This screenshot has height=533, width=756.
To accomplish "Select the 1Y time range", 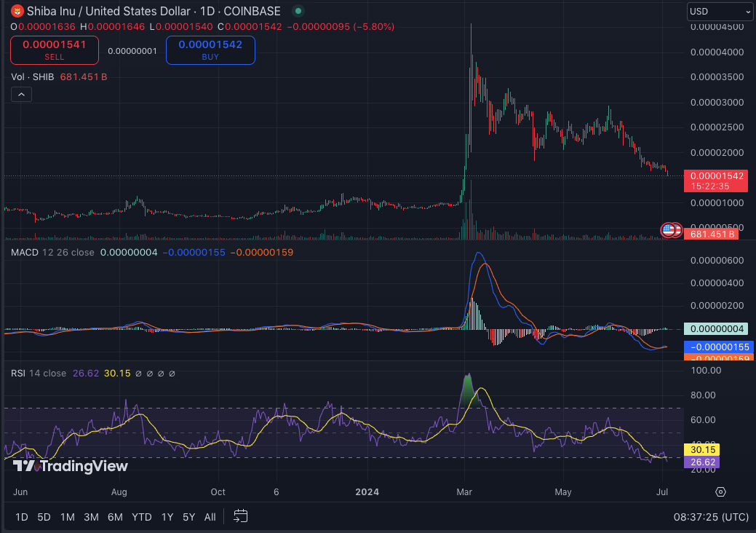I will pos(167,517).
